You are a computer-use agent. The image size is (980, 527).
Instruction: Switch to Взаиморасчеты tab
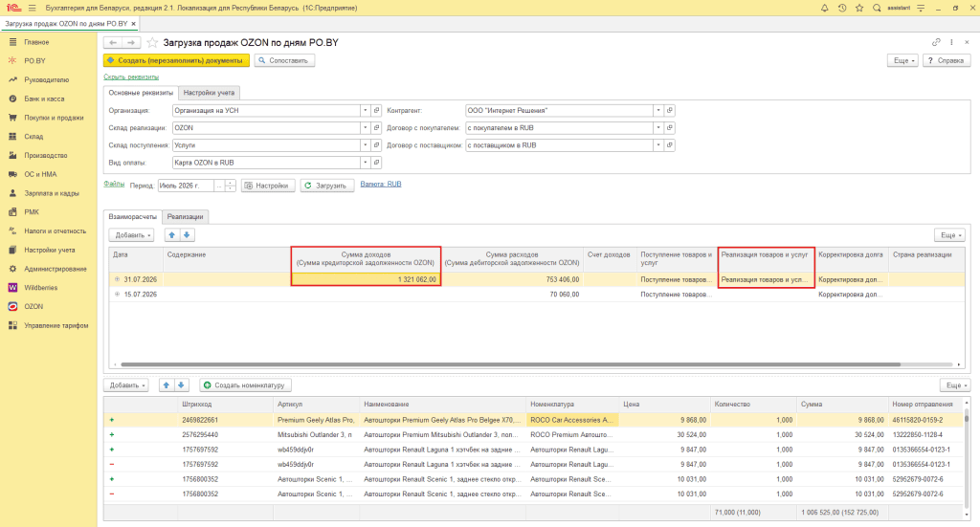point(132,217)
